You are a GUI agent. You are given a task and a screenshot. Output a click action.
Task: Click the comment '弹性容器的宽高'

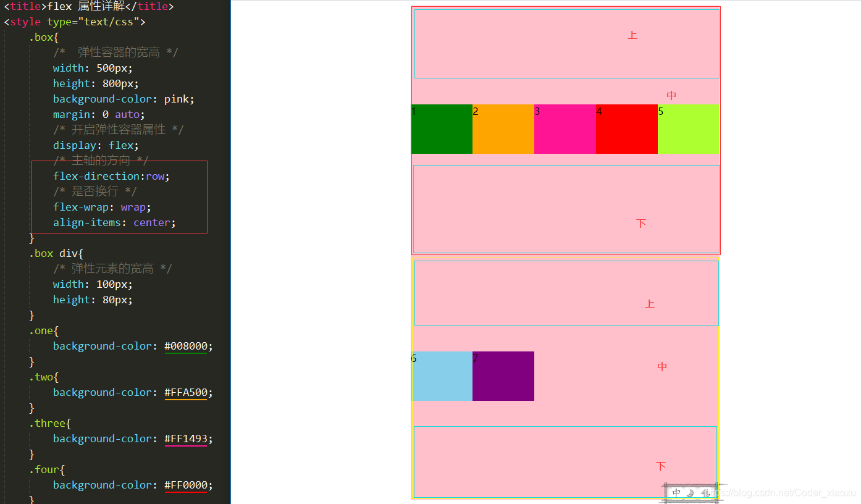(119, 52)
